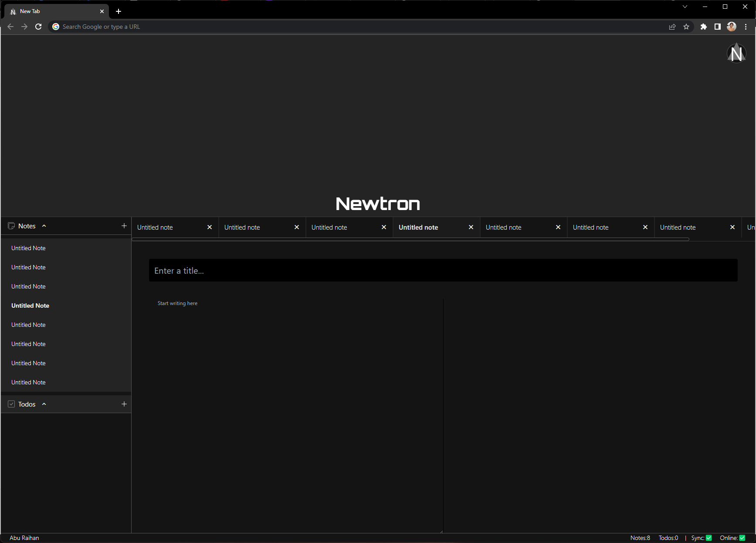
Task: Click the Enter a title input field
Action: [443, 271]
